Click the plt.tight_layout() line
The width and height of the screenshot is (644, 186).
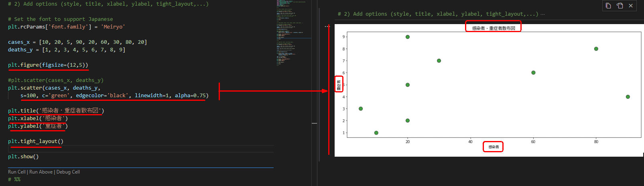36,141
